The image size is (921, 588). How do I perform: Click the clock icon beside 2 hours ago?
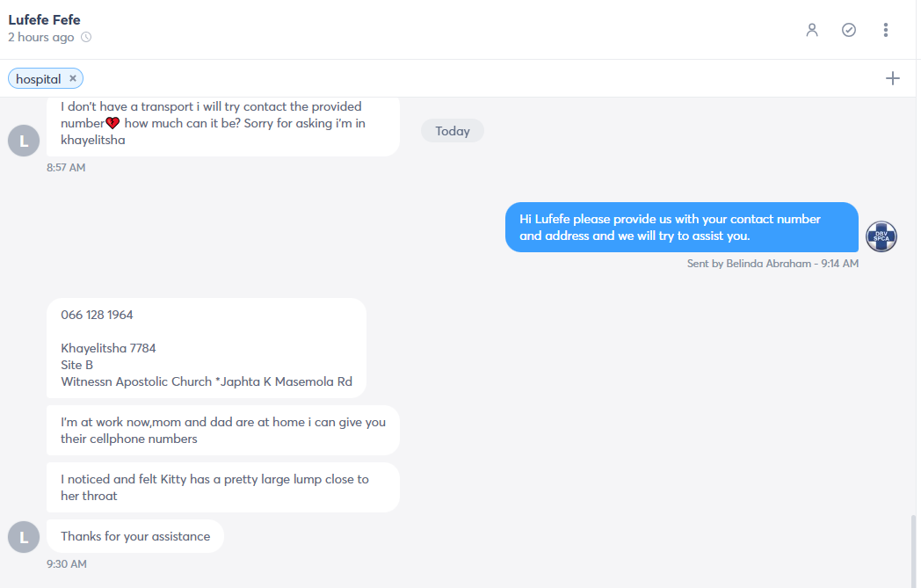(x=86, y=37)
